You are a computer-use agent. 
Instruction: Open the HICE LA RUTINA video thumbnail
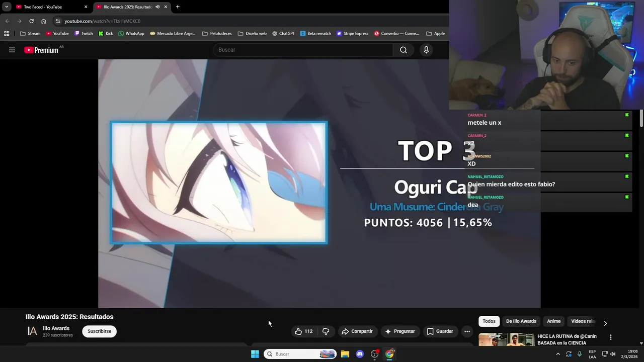pyautogui.click(x=506, y=340)
